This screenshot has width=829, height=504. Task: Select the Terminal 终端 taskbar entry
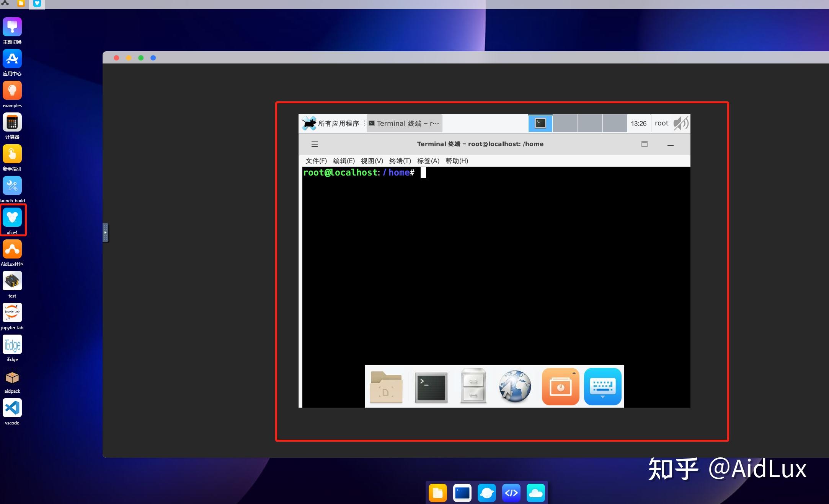(404, 123)
